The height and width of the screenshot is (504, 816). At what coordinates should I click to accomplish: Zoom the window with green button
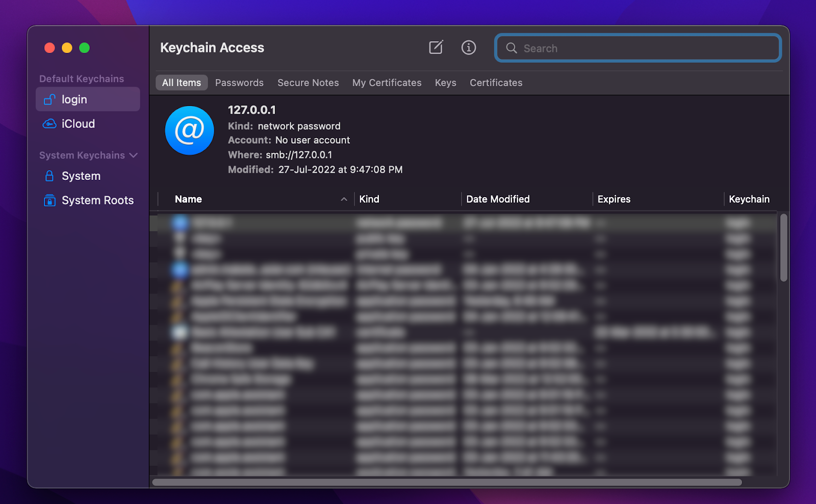click(x=85, y=48)
